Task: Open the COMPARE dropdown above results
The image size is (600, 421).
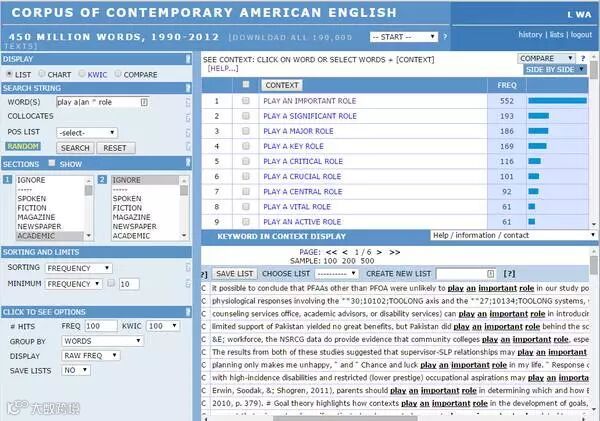Action: pyautogui.click(x=546, y=58)
